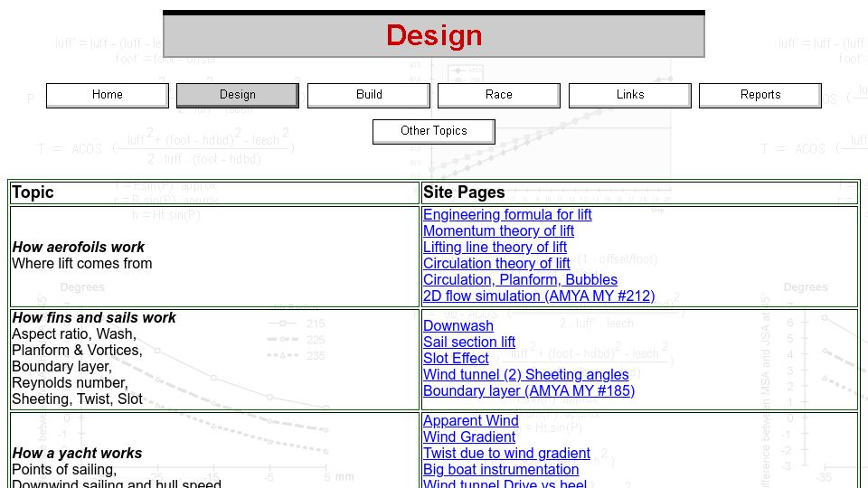Open Boundary layer (AMYA MY #185) link
Viewport: 868px width, 488px height.
tap(529, 391)
